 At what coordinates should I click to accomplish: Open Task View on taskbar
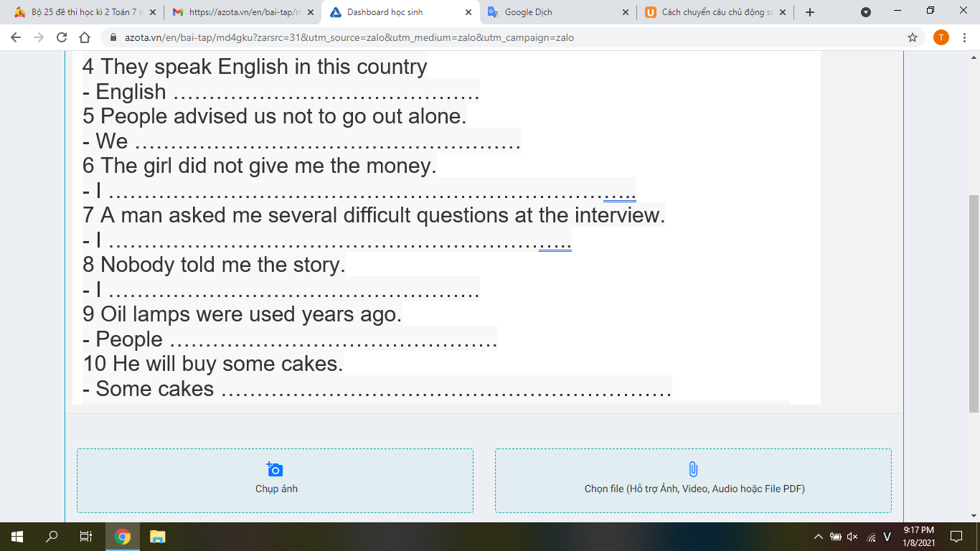85,537
